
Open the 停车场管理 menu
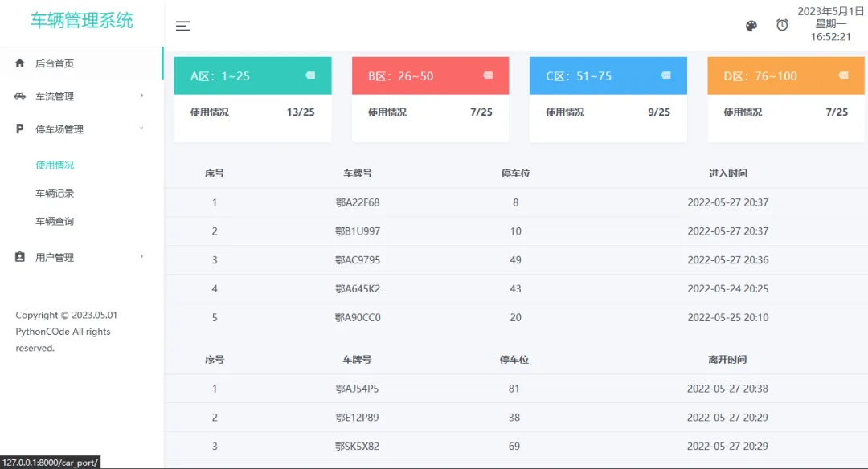tap(59, 129)
